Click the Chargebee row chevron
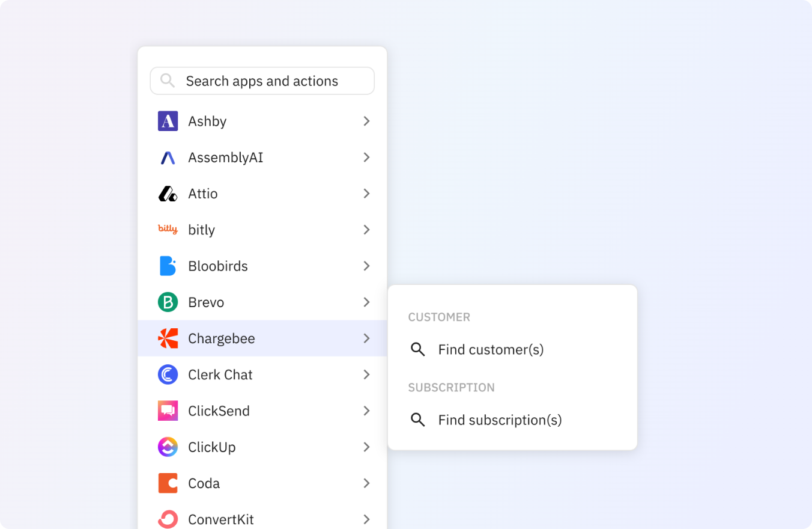Image resolution: width=812 pixels, height=529 pixels. (366, 338)
